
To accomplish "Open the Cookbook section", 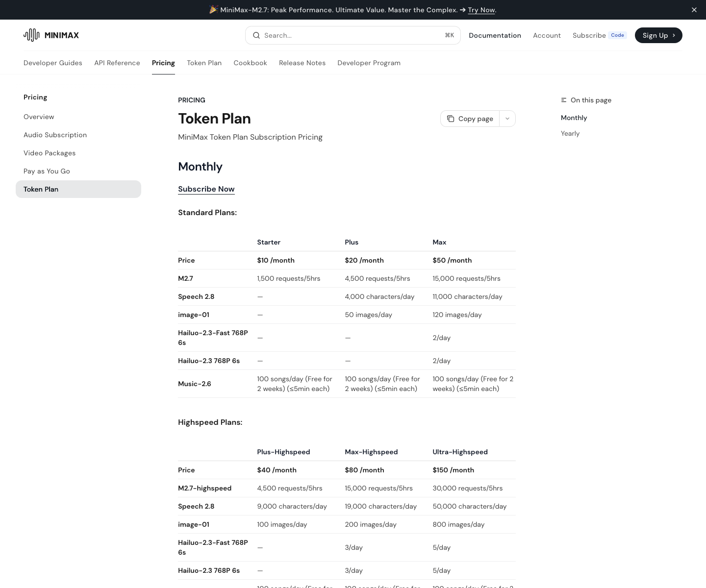I will click(x=250, y=63).
